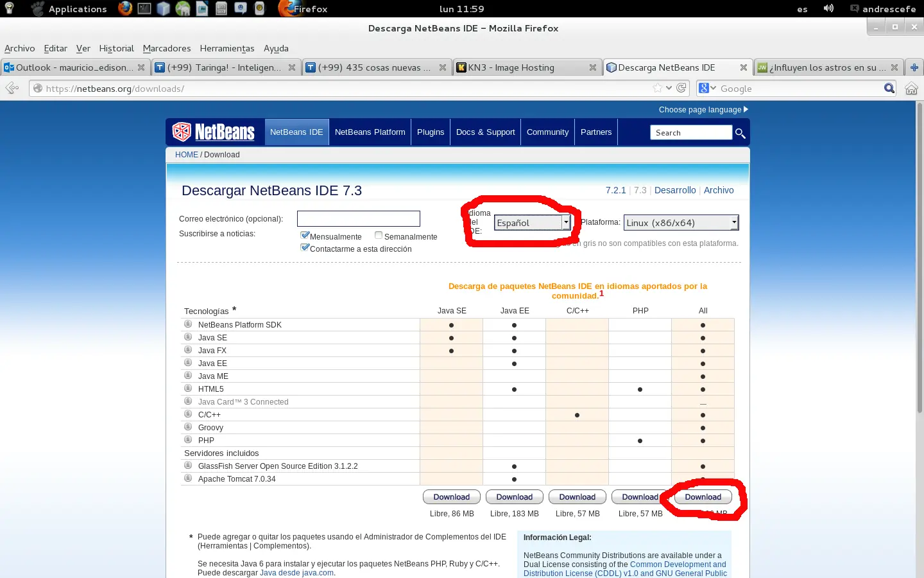This screenshot has width=924, height=578.
Task: Open the Herramientas menu
Action: tap(227, 48)
